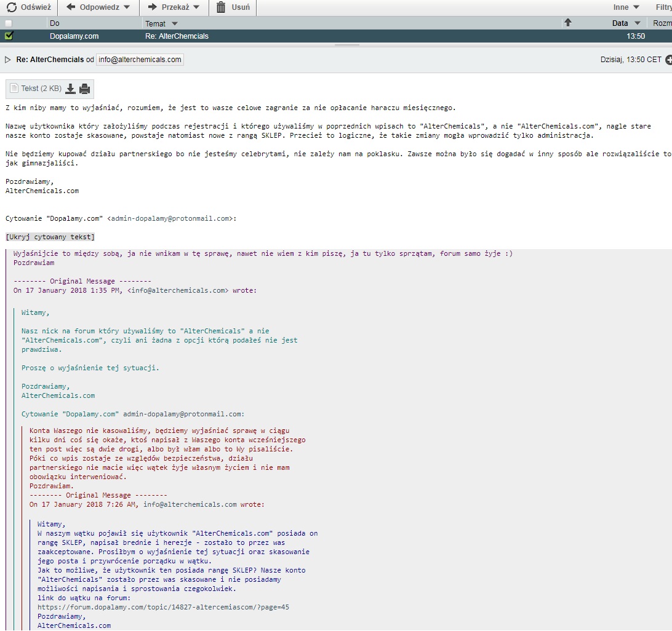Viewport: 672px width, 631px height.
Task: Expand message header details triangle
Action: click(8, 60)
